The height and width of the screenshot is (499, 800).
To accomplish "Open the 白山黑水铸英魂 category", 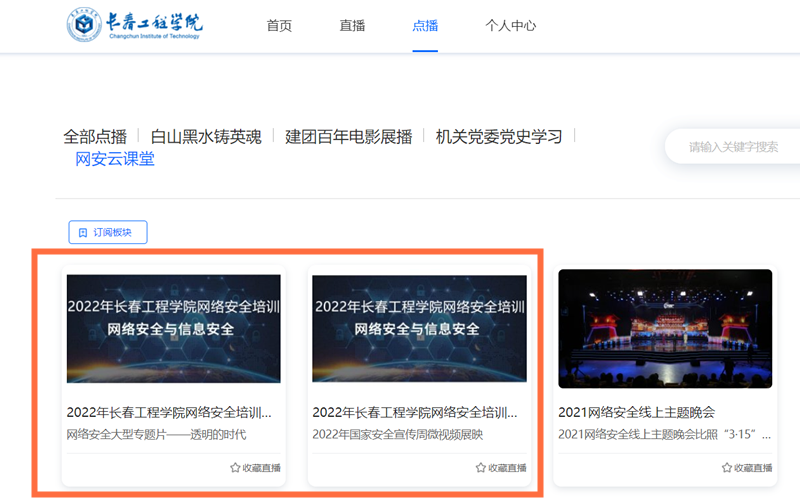I will pos(206,137).
